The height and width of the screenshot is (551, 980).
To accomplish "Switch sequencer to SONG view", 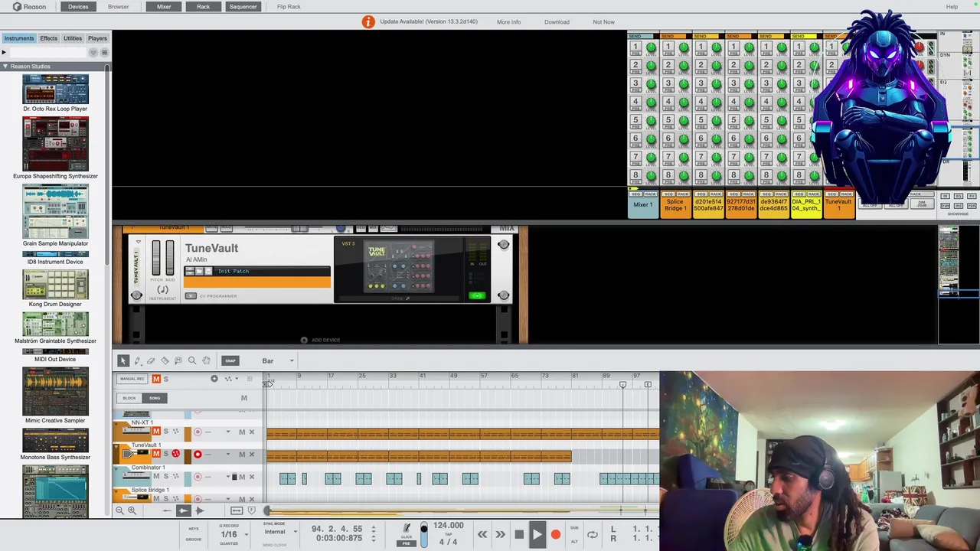I will pyautogui.click(x=155, y=398).
